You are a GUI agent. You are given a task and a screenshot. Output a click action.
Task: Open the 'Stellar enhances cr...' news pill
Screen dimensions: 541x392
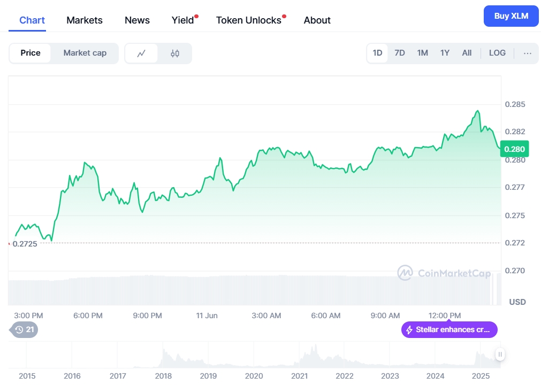pyautogui.click(x=449, y=329)
